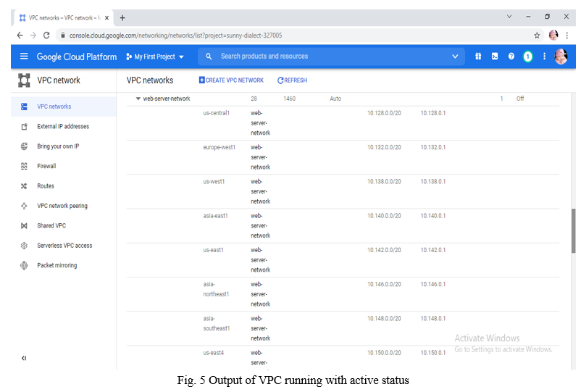Go forward in browser history
The width and height of the screenshot is (581, 392).
click(x=33, y=36)
